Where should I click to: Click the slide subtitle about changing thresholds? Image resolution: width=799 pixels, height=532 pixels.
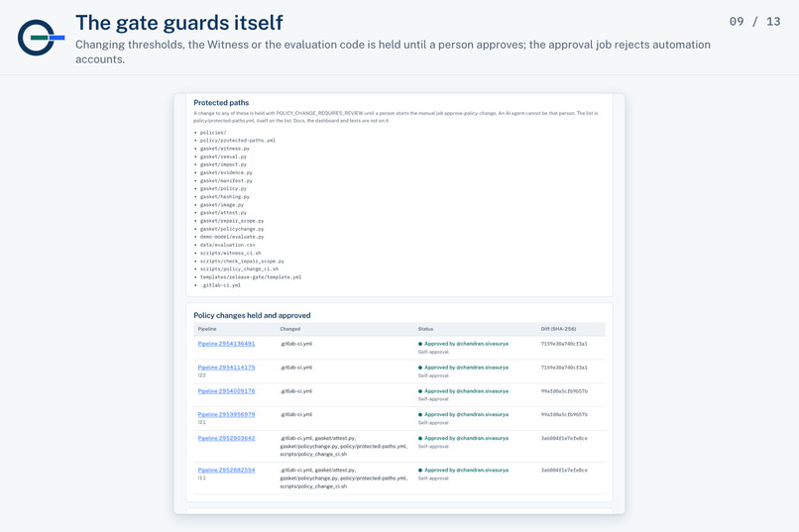[x=393, y=52]
